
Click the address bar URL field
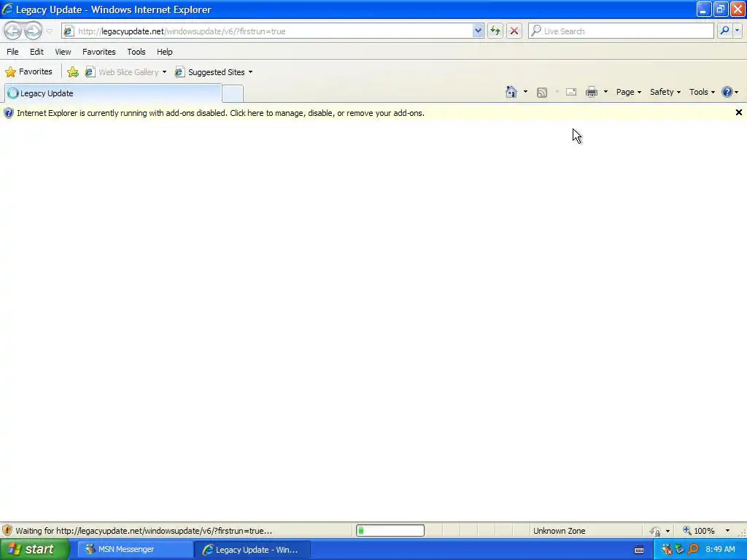click(271, 31)
